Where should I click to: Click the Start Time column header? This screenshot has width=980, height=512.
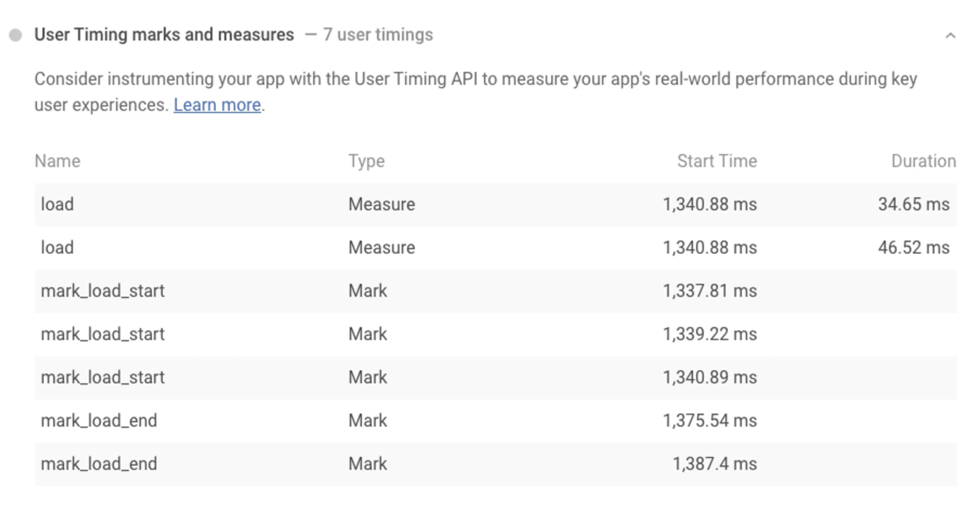click(717, 161)
